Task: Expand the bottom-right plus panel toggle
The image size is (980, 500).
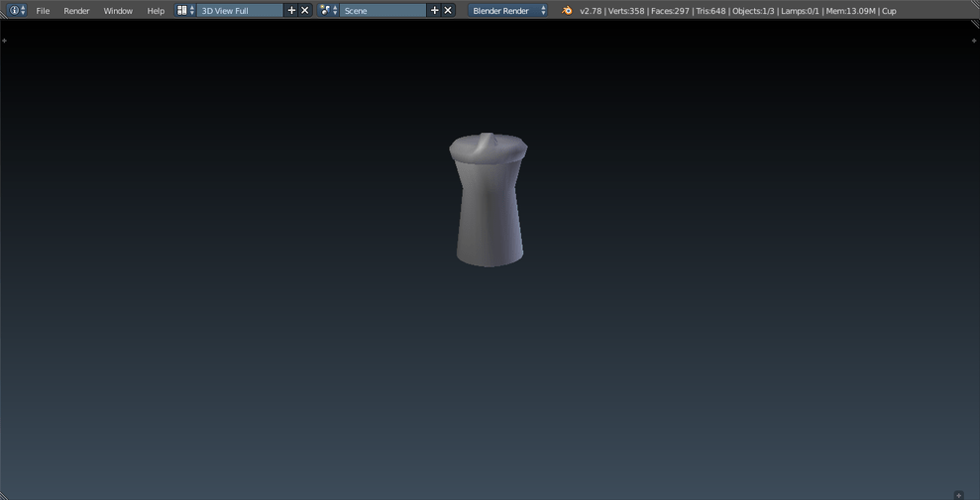Action: pos(958,495)
